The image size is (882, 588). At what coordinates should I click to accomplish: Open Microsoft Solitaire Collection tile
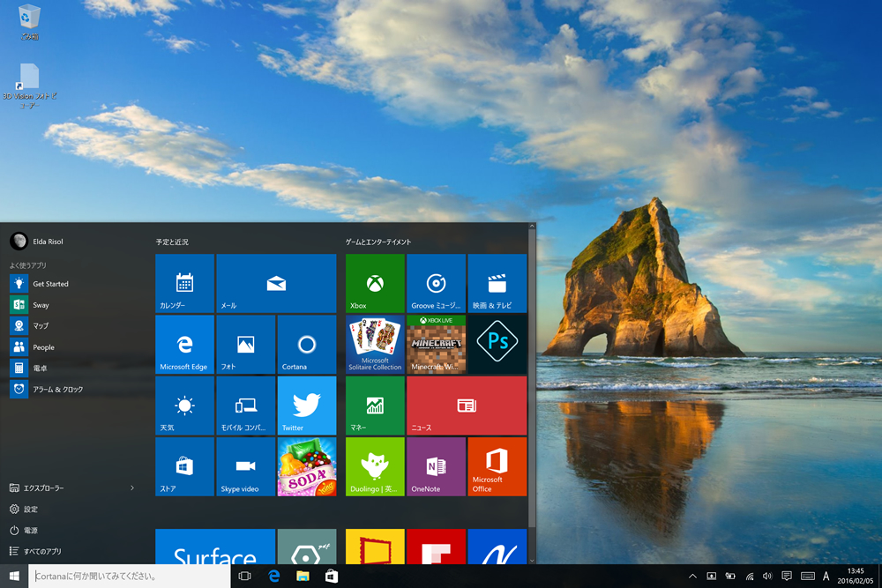375,345
